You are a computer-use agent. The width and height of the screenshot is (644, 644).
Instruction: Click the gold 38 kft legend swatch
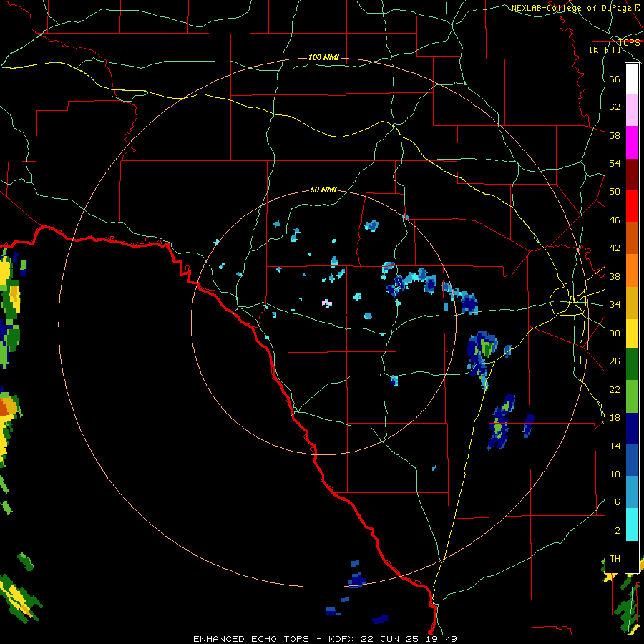pyautogui.click(x=632, y=303)
